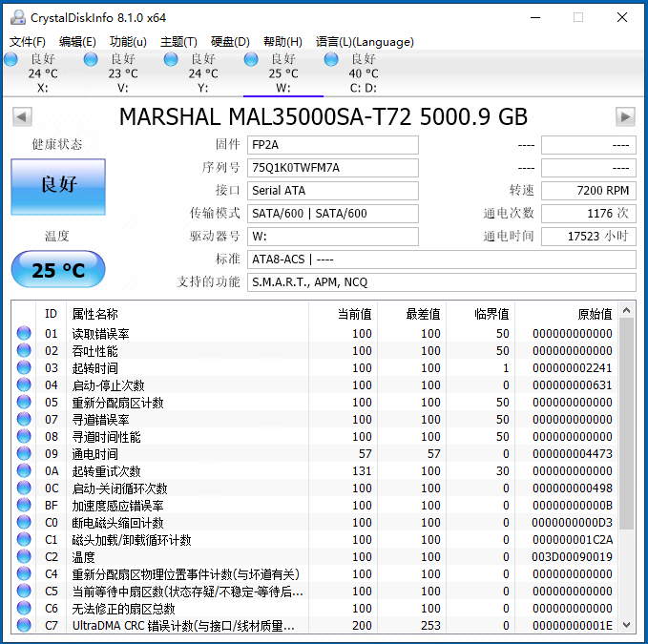Open the 主题(T) menu
Image resolution: width=648 pixels, height=644 pixels.
point(178,42)
